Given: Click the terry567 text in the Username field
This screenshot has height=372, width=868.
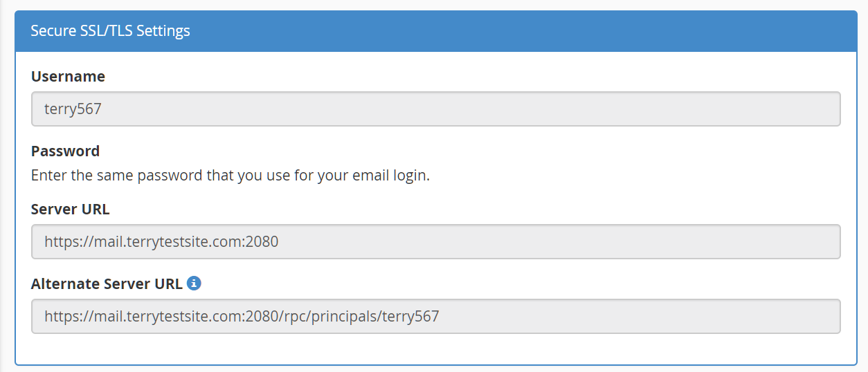Looking at the screenshot, I should pos(73,109).
